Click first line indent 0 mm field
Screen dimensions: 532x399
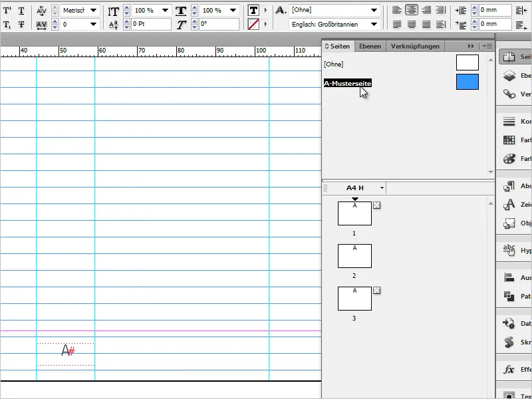pyautogui.click(x=495, y=24)
